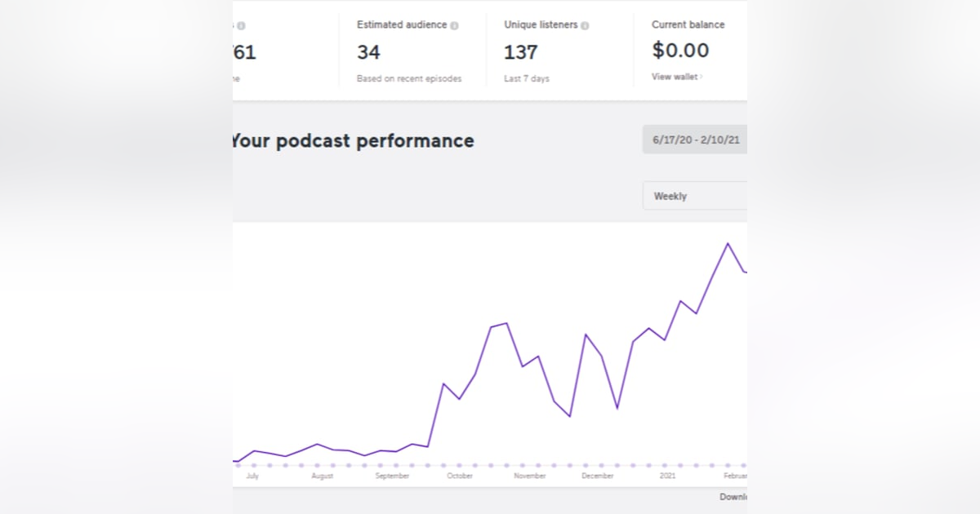Click the highest chart peak near February
This screenshot has width=980, height=514.
(x=727, y=243)
